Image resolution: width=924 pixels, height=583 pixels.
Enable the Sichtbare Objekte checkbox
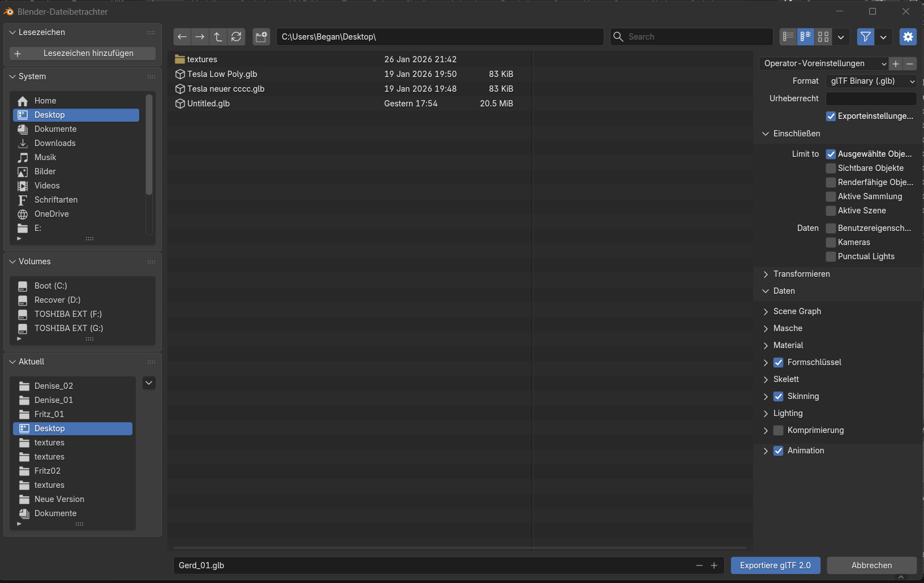tap(831, 168)
